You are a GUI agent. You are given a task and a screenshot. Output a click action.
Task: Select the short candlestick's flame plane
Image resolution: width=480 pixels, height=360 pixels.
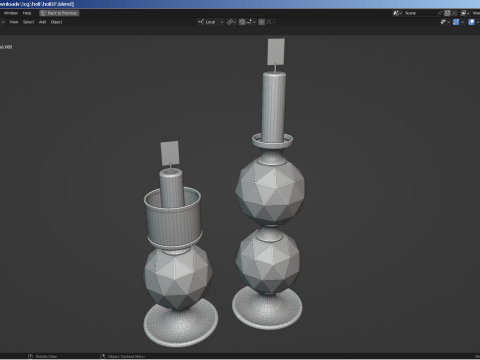pos(170,153)
